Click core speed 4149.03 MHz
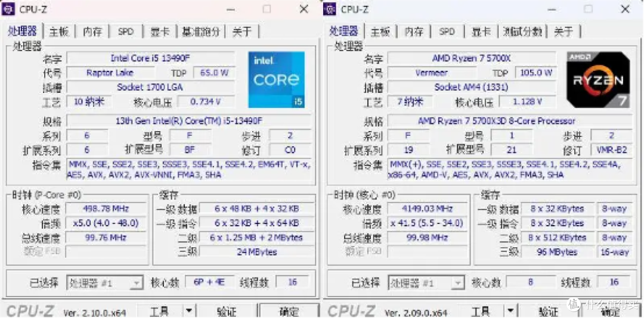This screenshot has height=318, width=644. click(428, 209)
